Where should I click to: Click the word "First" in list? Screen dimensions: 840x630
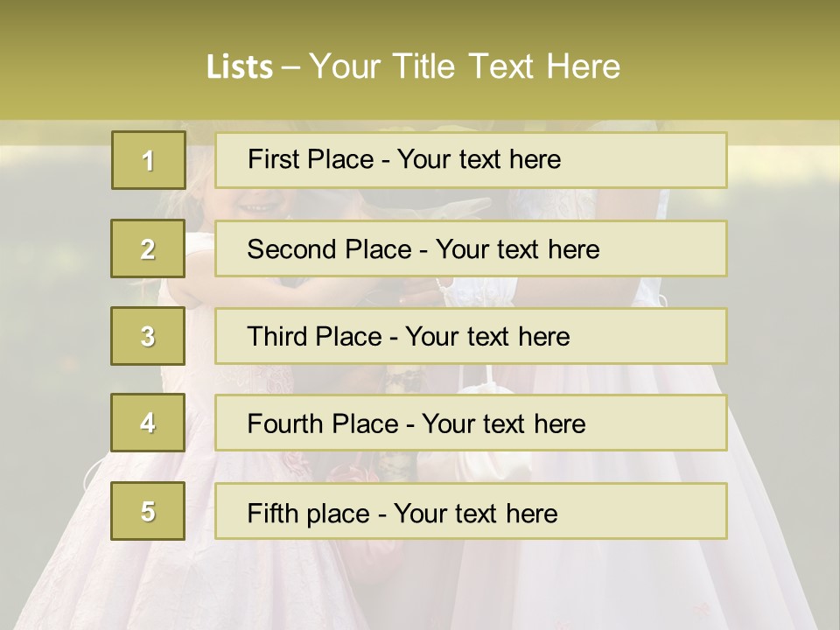[x=272, y=159]
